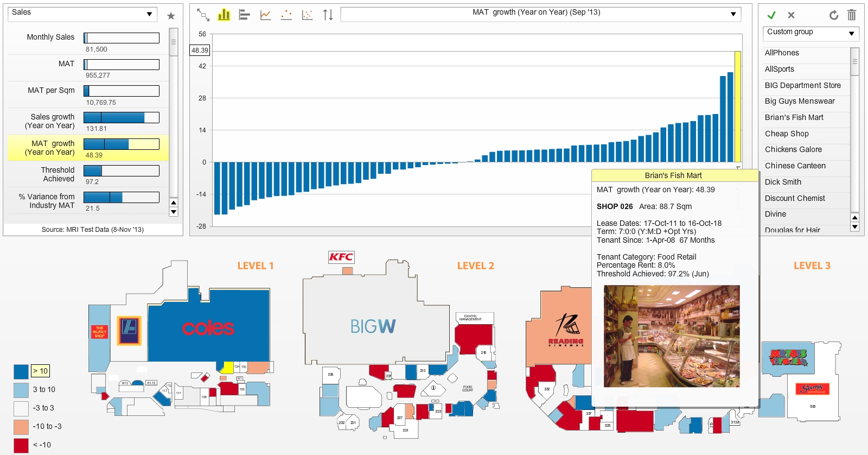Toggle the red '< -10' legend box
This screenshot has width=868, height=455.
coord(21,445)
